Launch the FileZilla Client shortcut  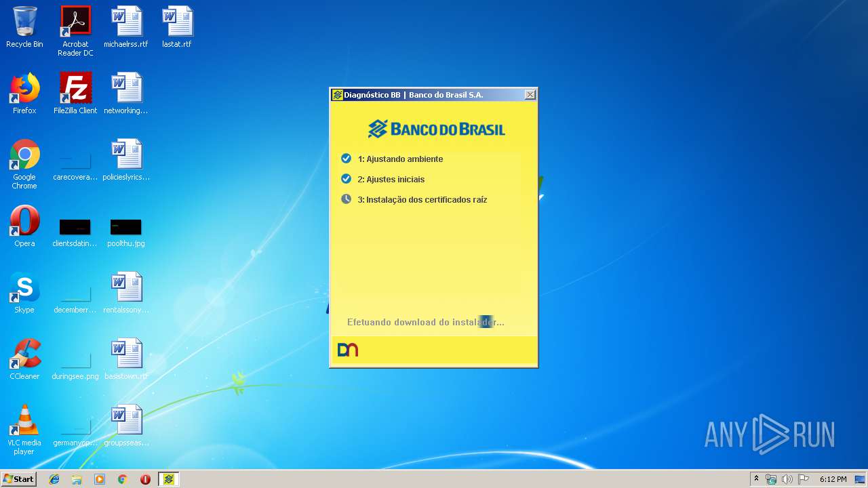pyautogui.click(x=75, y=94)
